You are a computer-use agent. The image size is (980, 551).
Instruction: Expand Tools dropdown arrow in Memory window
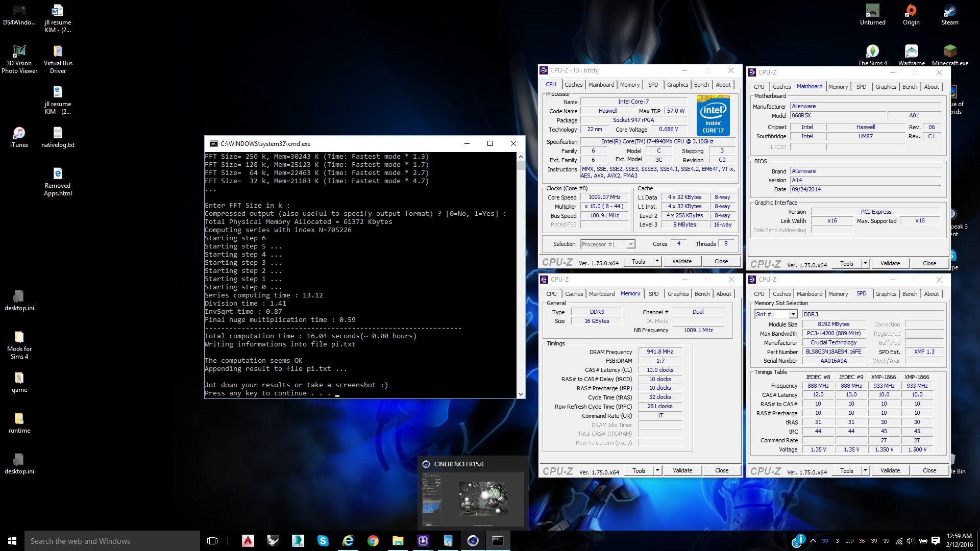[x=657, y=470]
